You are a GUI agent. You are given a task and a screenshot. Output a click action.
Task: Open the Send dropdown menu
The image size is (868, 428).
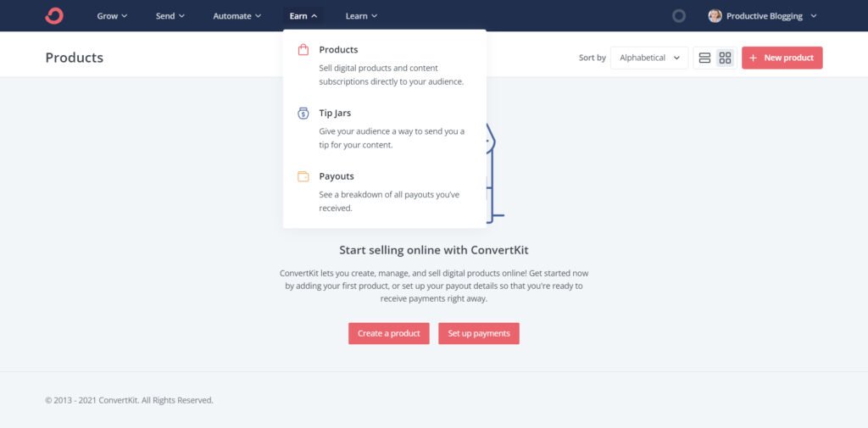click(x=170, y=16)
